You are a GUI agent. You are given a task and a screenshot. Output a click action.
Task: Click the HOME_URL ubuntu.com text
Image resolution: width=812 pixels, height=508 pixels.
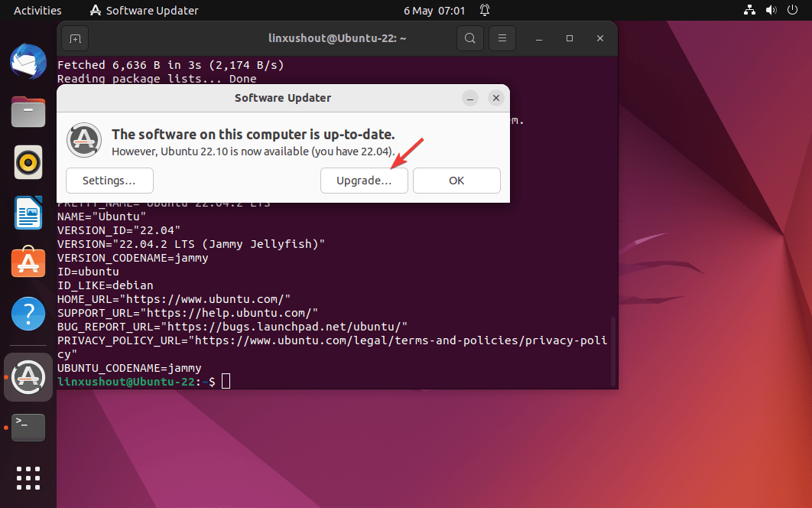coord(174,299)
